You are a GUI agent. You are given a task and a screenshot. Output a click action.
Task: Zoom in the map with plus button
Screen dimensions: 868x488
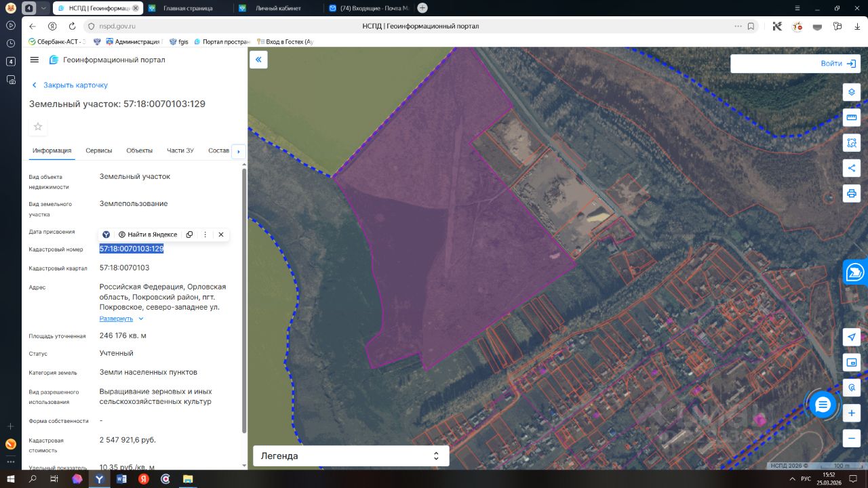coord(852,413)
